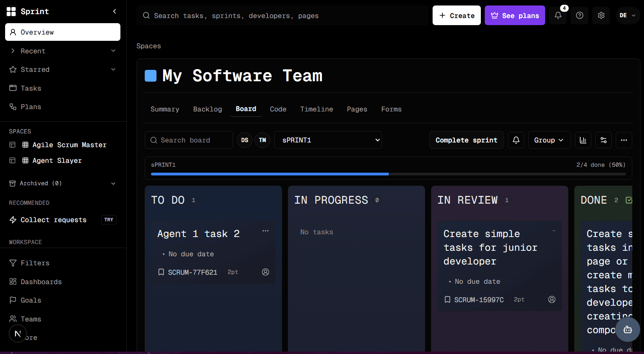Click the bookmark icon beside SCRUM-77F621

[x=161, y=272]
